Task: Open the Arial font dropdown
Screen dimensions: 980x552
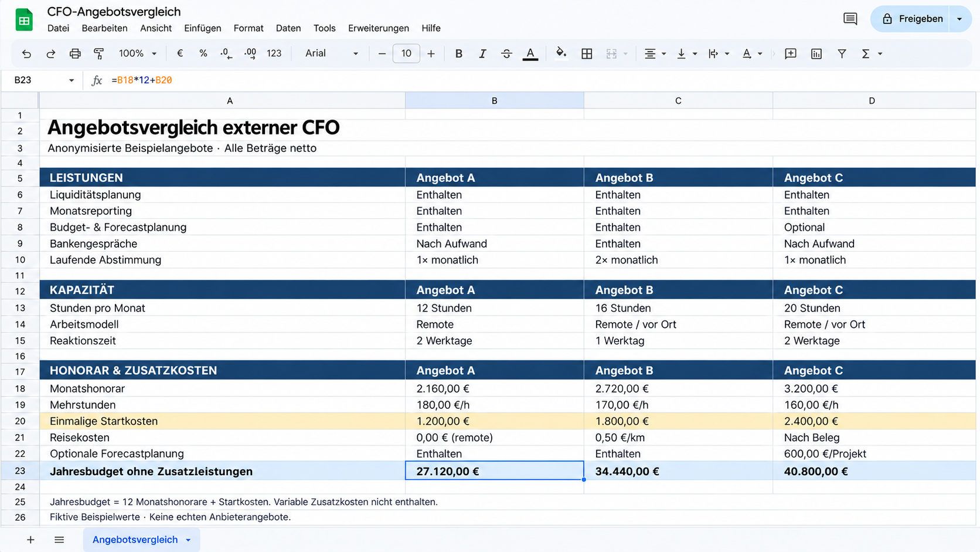Action: pos(331,53)
